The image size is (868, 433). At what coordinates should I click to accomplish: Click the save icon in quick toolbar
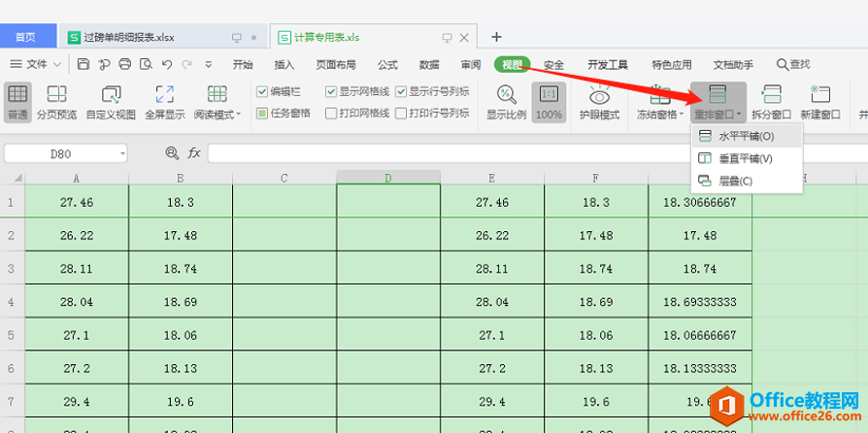coord(83,65)
